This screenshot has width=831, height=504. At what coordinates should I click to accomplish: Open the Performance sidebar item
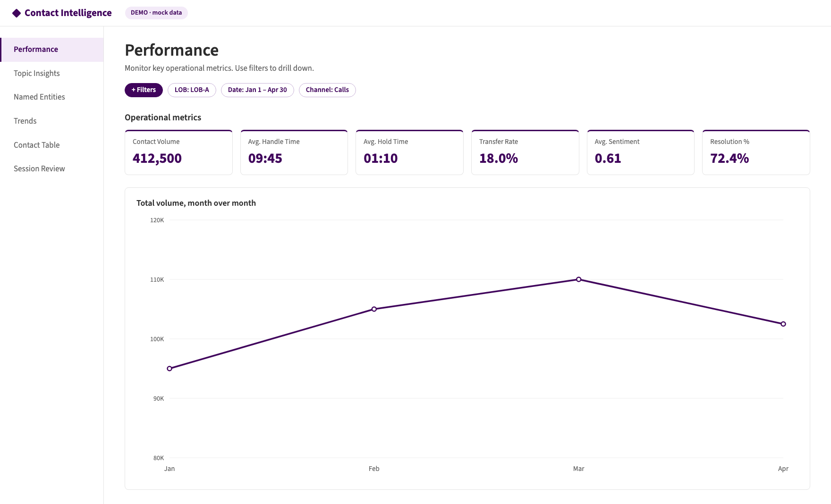coord(52,50)
